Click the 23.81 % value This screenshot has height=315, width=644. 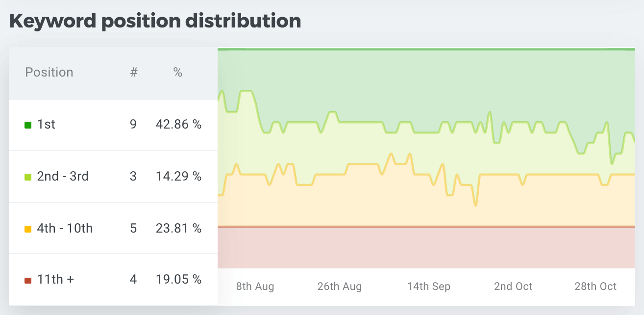click(x=178, y=229)
